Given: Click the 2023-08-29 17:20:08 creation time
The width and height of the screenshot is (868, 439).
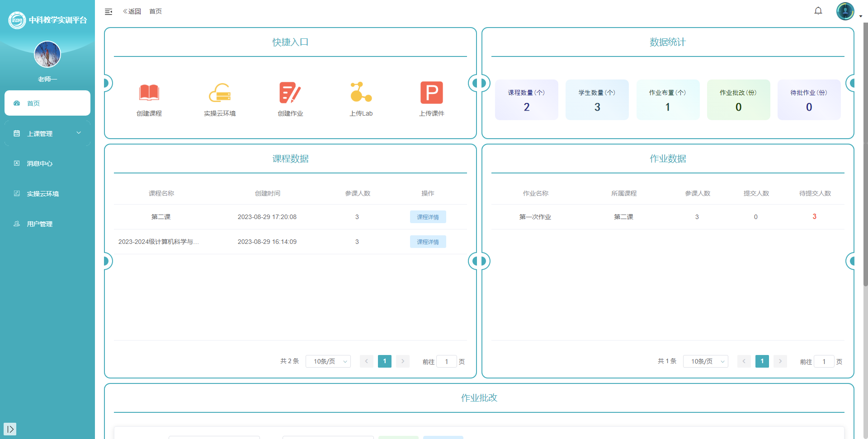Looking at the screenshot, I should 267,217.
